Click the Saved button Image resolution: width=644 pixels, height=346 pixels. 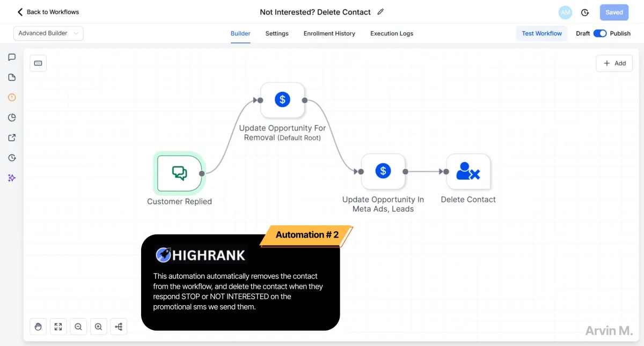(x=614, y=12)
